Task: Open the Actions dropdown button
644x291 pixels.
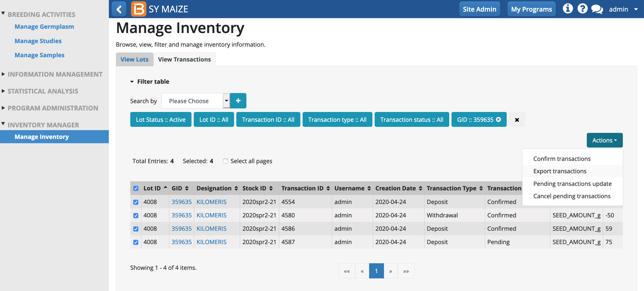Action: click(x=605, y=140)
